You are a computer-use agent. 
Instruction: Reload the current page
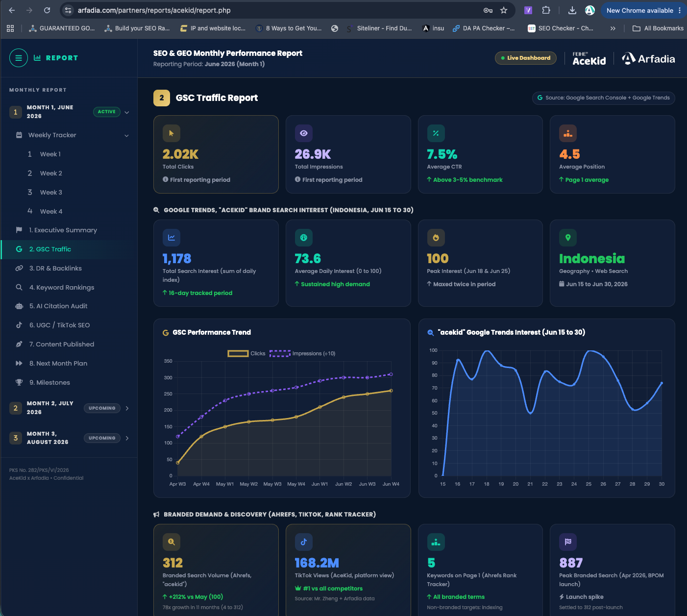coord(47,10)
